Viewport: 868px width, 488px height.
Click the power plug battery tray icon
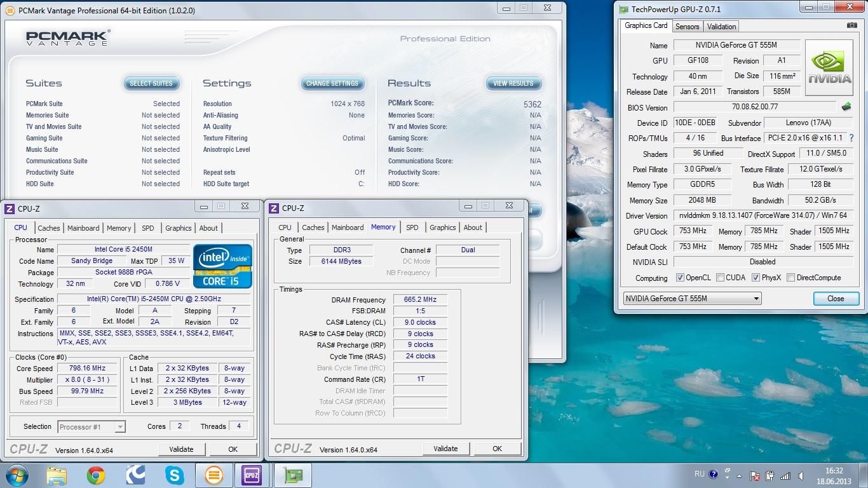tap(770, 476)
